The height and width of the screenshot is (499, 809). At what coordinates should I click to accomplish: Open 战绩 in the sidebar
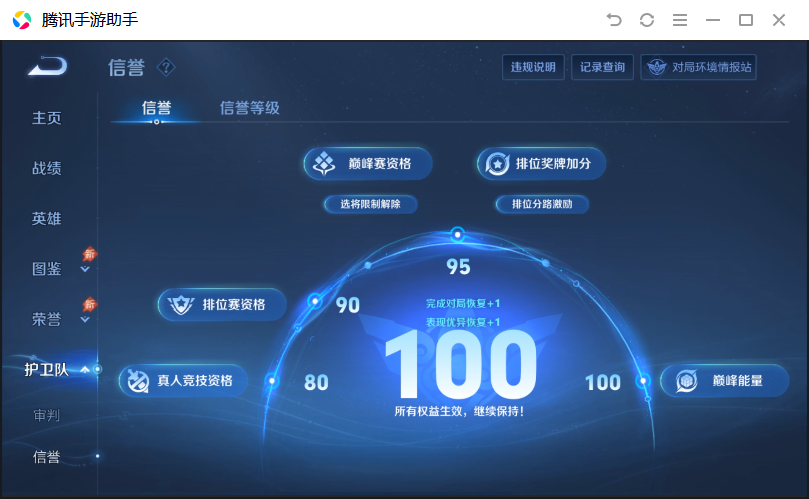click(x=46, y=168)
